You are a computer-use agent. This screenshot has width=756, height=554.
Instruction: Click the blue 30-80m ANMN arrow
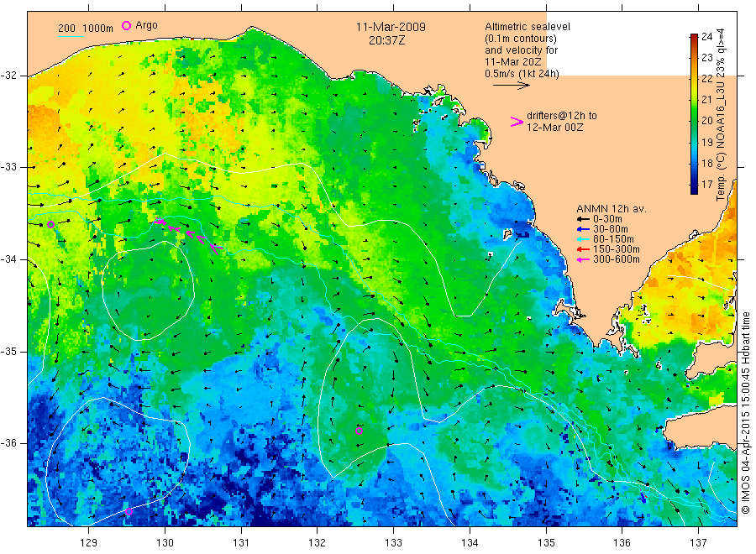[x=583, y=229]
